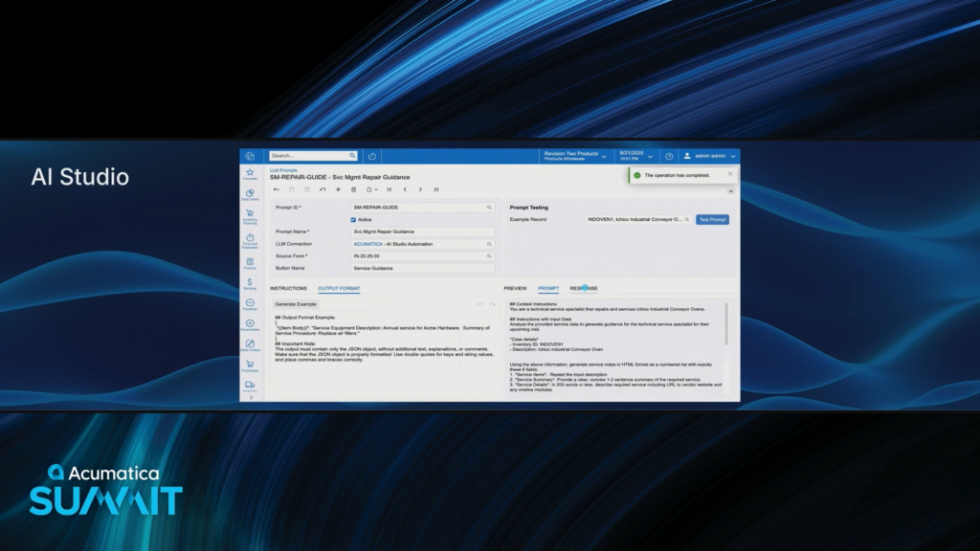Click the undo arrow in the toolbar
980x551 pixels.
(323, 189)
